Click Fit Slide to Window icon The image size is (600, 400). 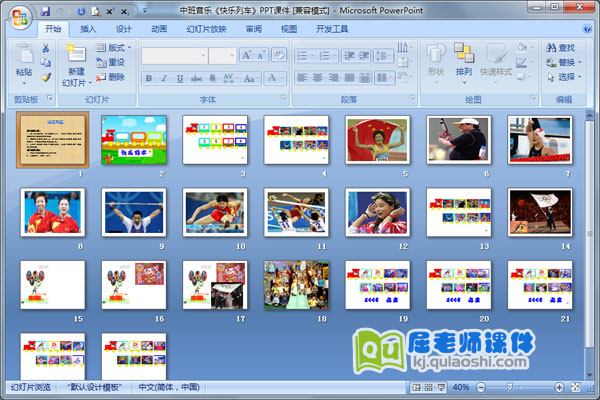(576, 387)
